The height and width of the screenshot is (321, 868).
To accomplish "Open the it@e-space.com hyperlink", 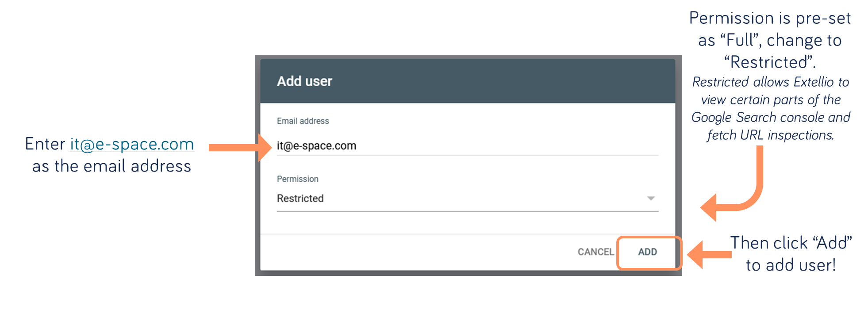I will point(132,144).
